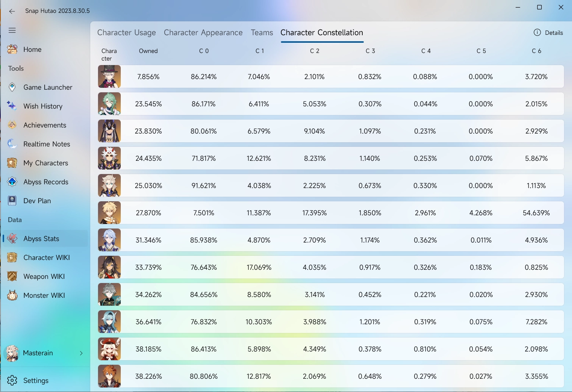
Task: Go back using the arrow icon
Action: pyautogui.click(x=12, y=11)
